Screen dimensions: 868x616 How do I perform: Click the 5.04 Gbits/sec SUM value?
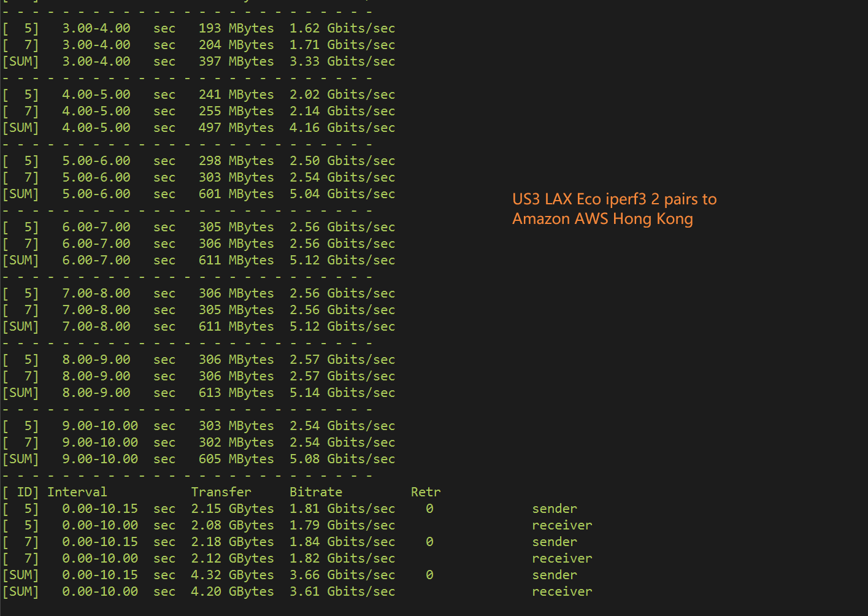click(x=342, y=194)
